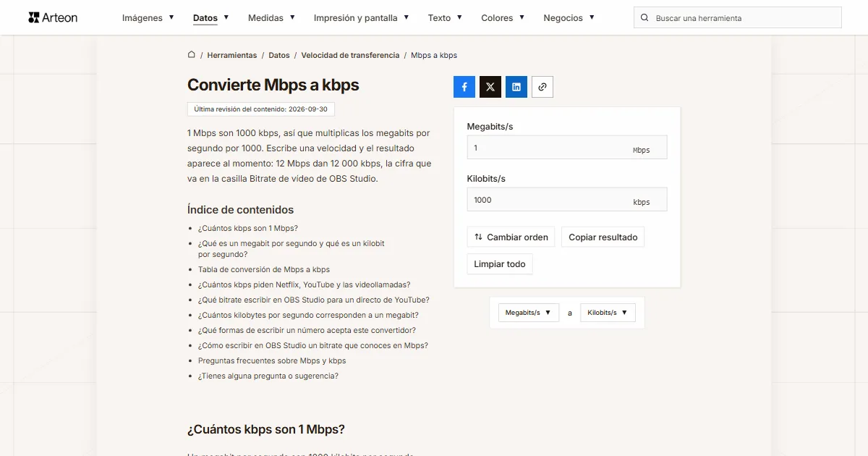Click the Convierte Mbps a kbps heading
This screenshot has width=868, height=456.
pos(273,85)
